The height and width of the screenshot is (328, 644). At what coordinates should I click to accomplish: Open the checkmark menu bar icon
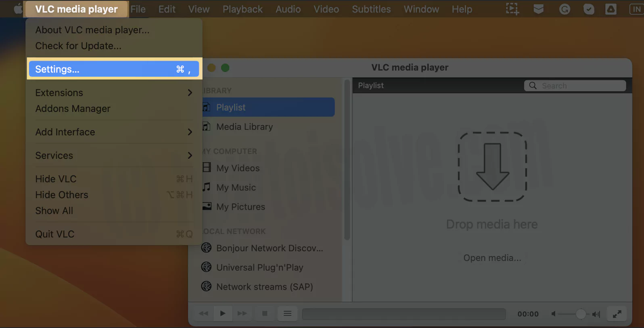(589, 9)
